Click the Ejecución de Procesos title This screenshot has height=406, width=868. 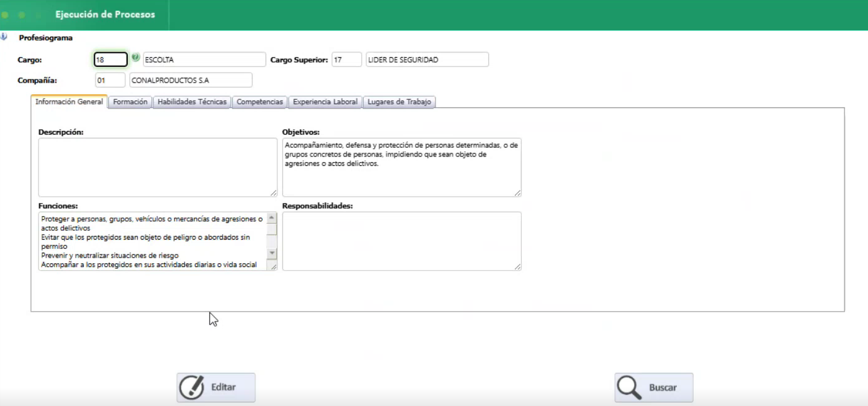[105, 14]
